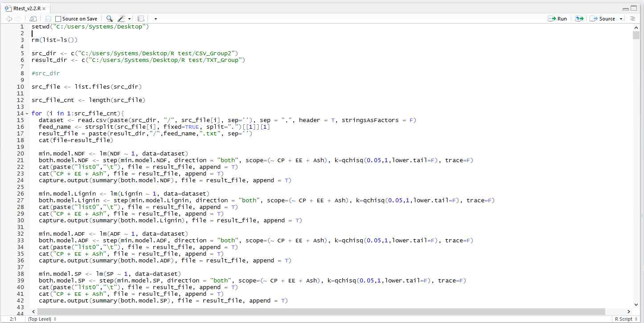644x323 pixels.
Task: Re-run the previous code region
Action: coord(579,19)
